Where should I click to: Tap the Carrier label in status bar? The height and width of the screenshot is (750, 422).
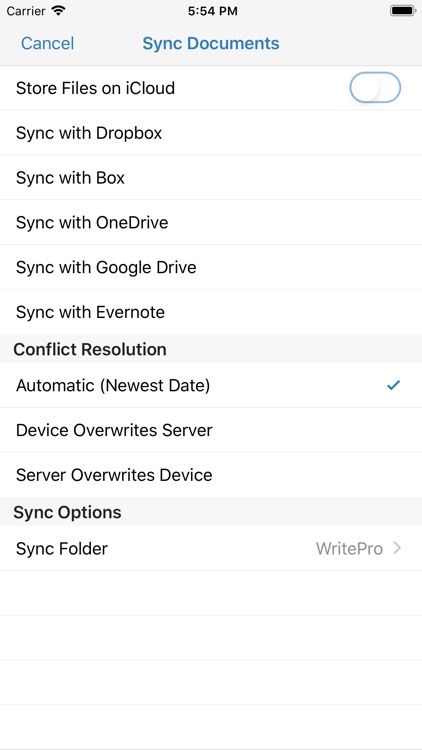click(26, 11)
